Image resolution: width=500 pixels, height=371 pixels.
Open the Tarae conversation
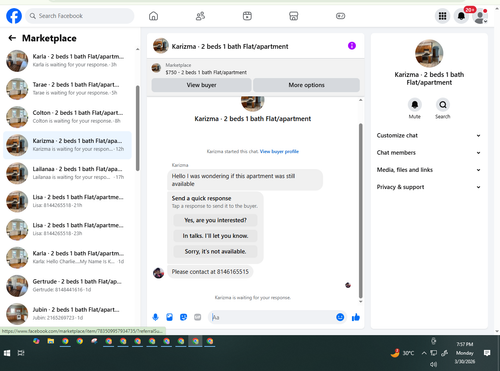click(67, 89)
